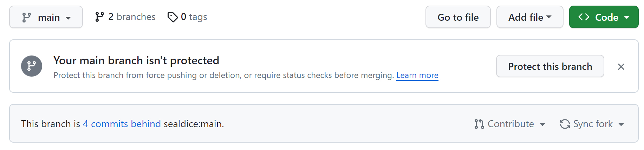Expand the Sync fork dropdown caret
The width and height of the screenshot is (644, 150).
click(x=621, y=124)
